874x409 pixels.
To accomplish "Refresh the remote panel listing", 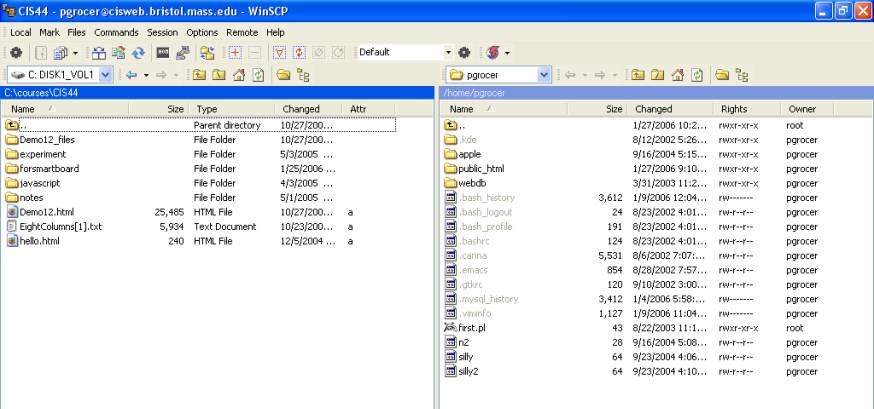I will point(696,75).
